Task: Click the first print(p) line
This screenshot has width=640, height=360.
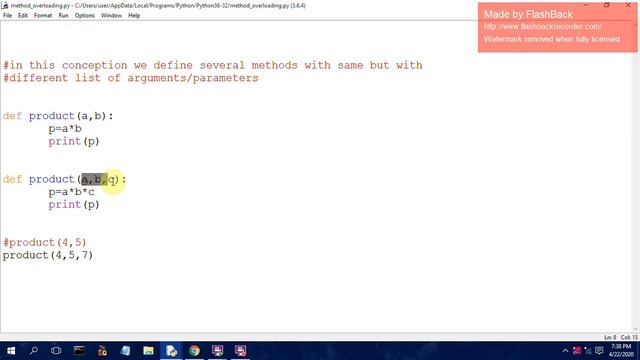Action: (74, 141)
